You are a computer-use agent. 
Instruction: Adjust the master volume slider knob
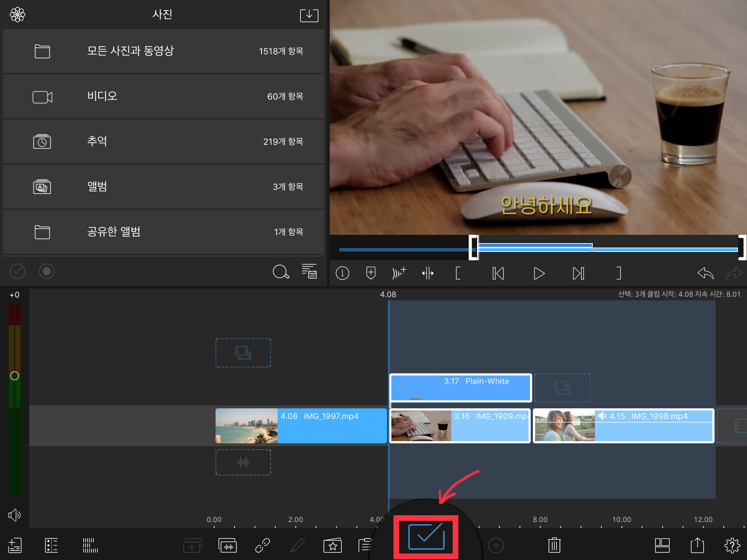15,376
